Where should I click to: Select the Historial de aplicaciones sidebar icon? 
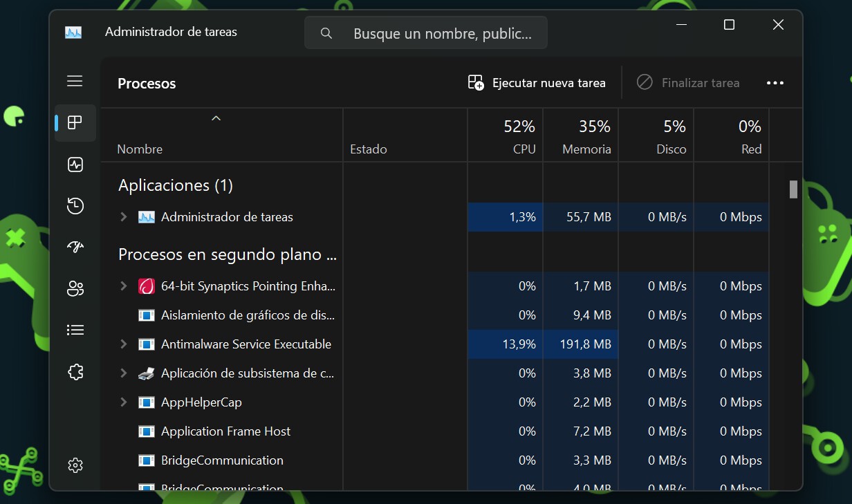point(75,206)
